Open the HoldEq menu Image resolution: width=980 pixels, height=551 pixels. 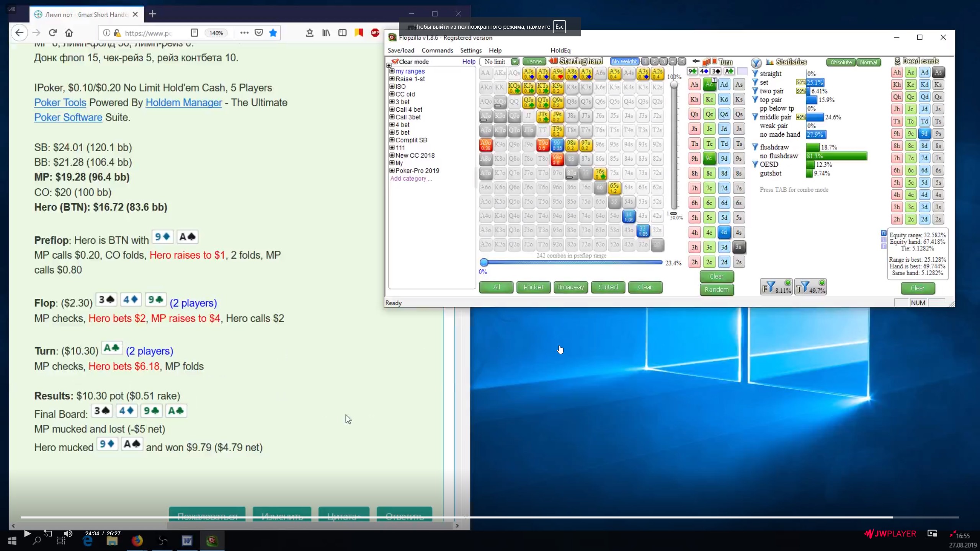560,51
